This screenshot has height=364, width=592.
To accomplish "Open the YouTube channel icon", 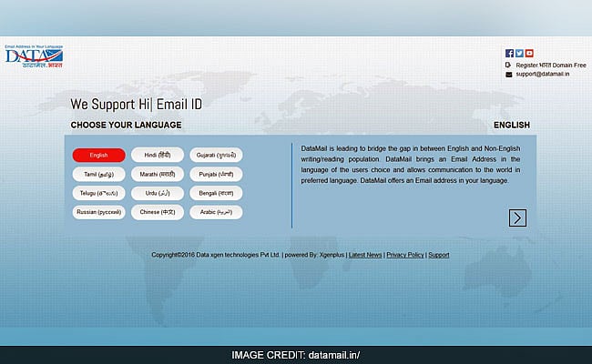I will 529,54.
